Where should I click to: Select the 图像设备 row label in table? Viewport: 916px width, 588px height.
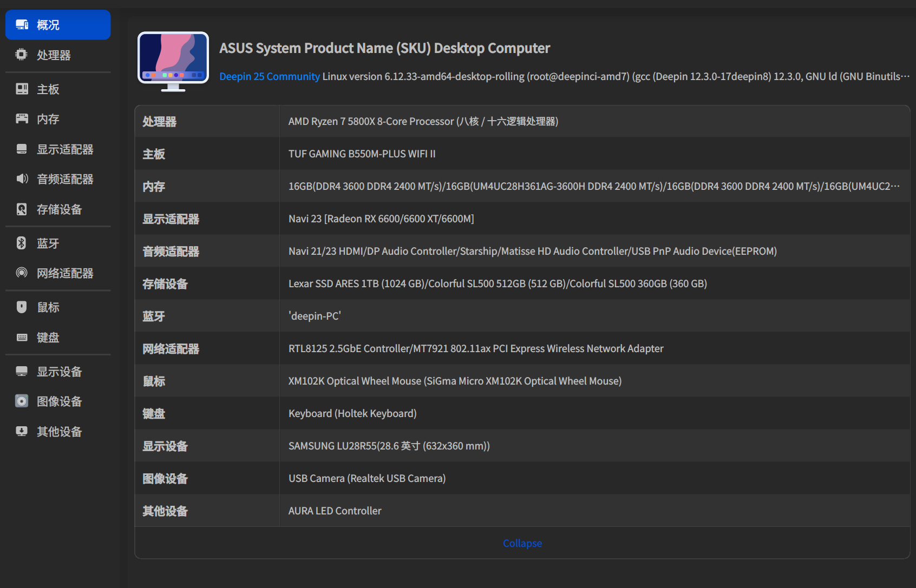pos(165,479)
